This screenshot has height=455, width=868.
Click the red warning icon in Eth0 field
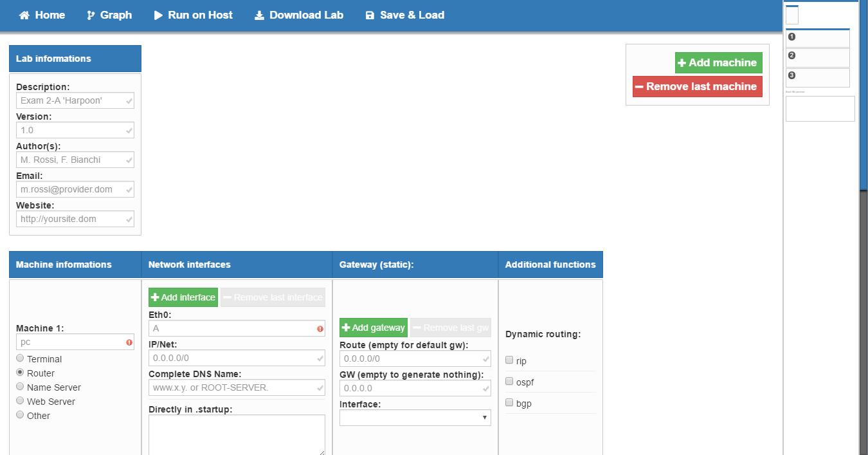click(x=320, y=329)
